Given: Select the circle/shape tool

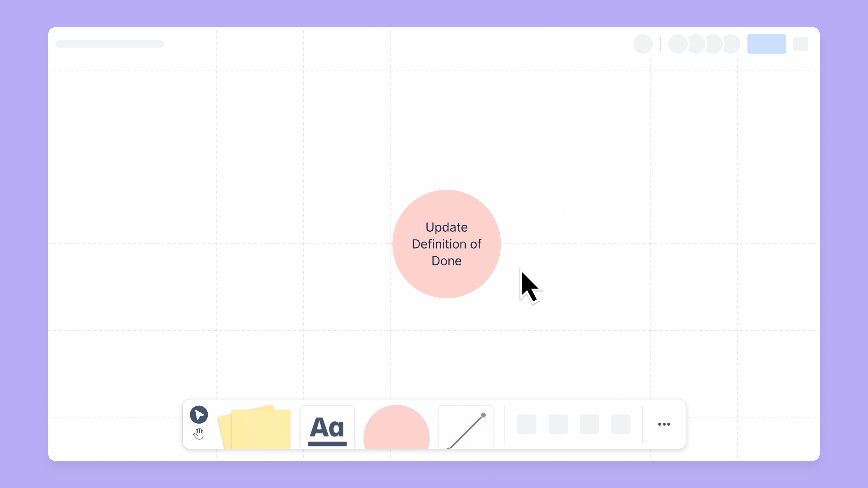Looking at the screenshot, I should pyautogui.click(x=396, y=424).
